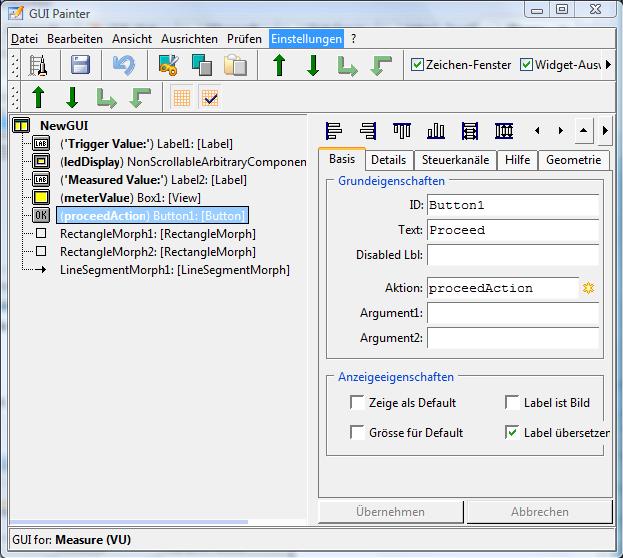Click the align right edges icon
This screenshot has height=558, width=623.
(368, 130)
